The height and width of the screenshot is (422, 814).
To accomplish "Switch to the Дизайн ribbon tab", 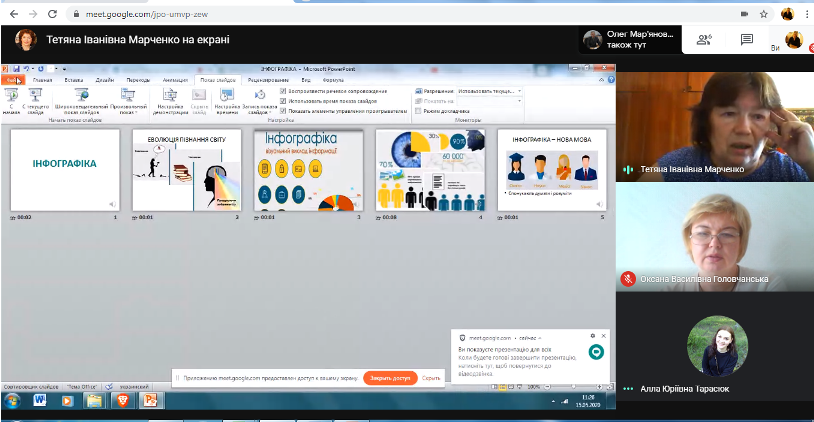I will 105,80.
